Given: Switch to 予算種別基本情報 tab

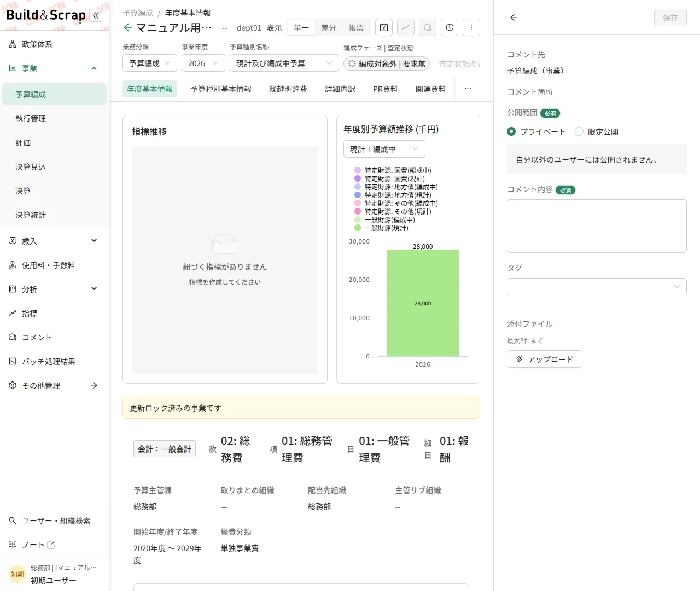Looking at the screenshot, I should [221, 89].
